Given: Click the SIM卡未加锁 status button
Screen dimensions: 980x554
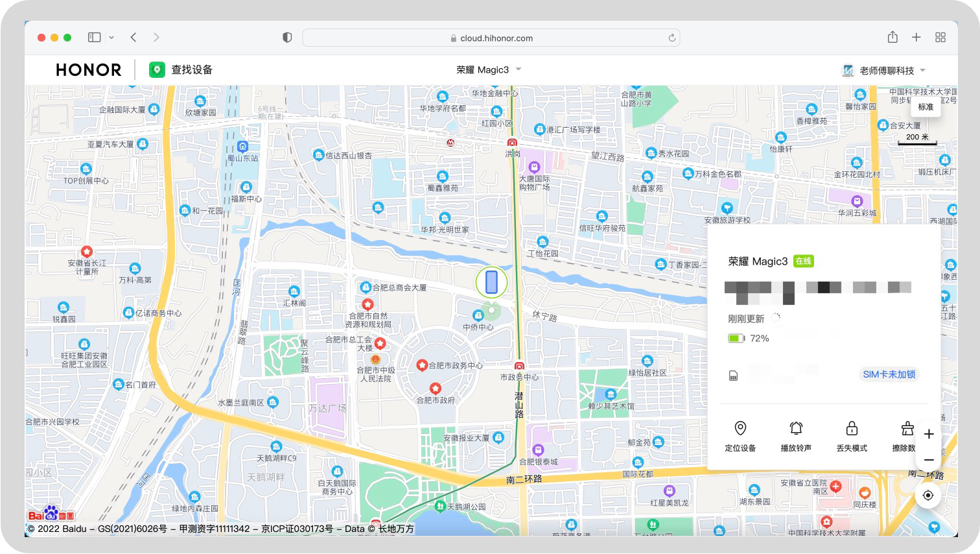Looking at the screenshot, I should click(x=889, y=374).
